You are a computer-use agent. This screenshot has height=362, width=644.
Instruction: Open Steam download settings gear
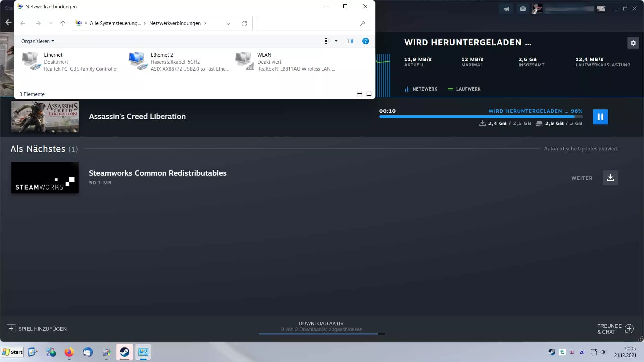click(633, 43)
